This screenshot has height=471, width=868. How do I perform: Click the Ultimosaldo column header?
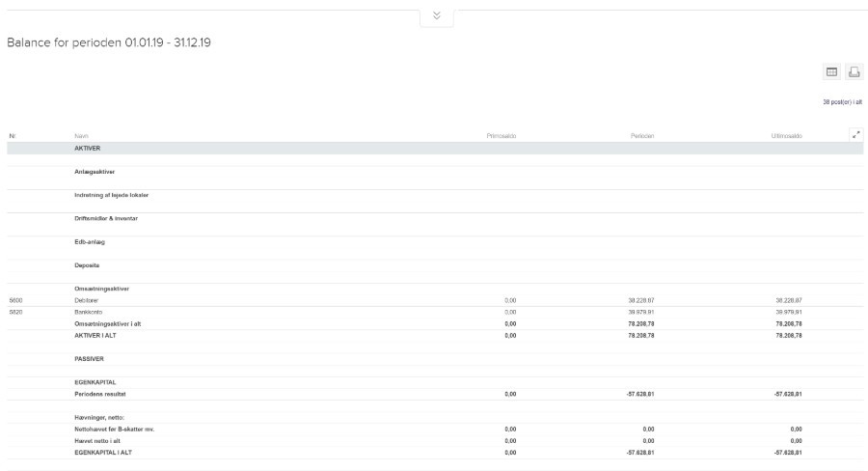787,136
